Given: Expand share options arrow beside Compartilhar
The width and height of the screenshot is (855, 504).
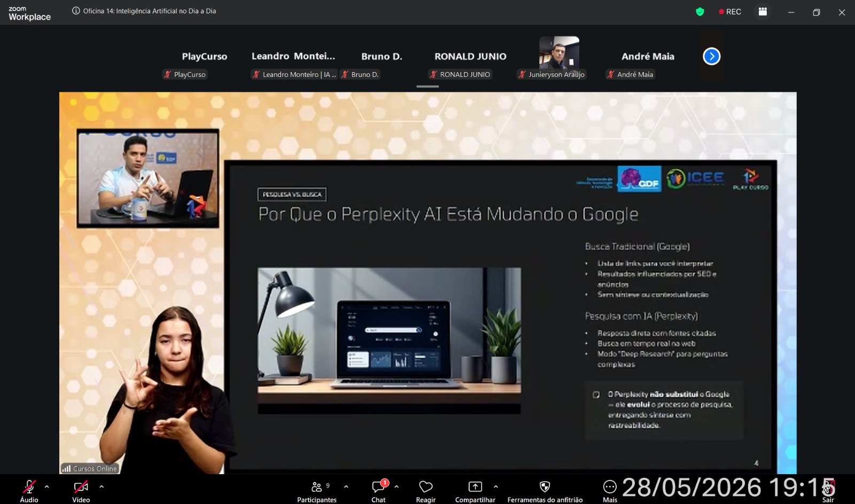Looking at the screenshot, I should [x=496, y=487].
